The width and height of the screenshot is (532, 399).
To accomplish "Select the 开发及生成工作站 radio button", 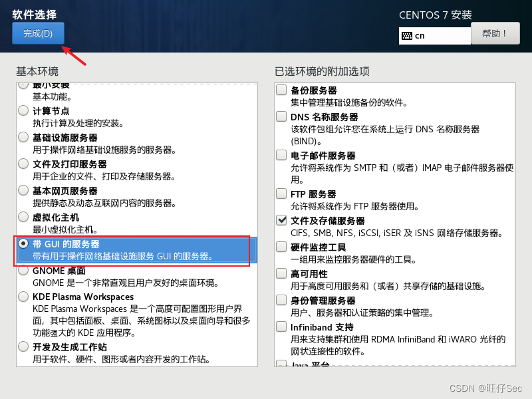I will click(23, 346).
